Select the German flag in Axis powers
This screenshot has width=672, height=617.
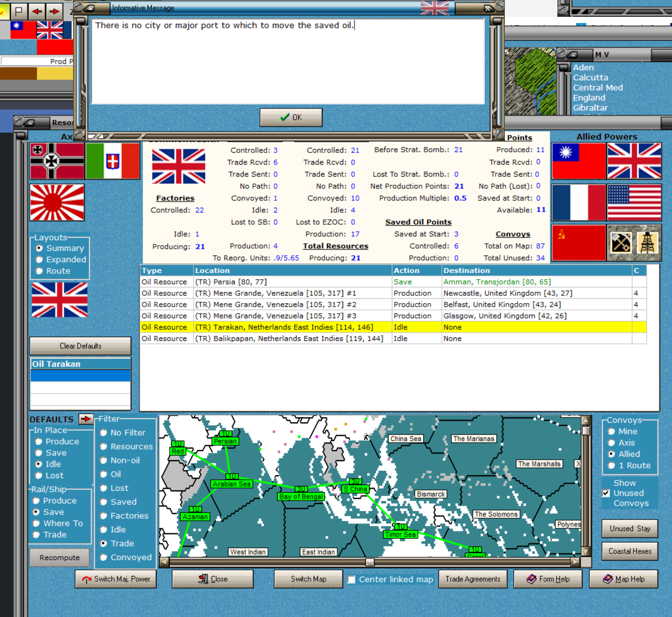tap(57, 161)
